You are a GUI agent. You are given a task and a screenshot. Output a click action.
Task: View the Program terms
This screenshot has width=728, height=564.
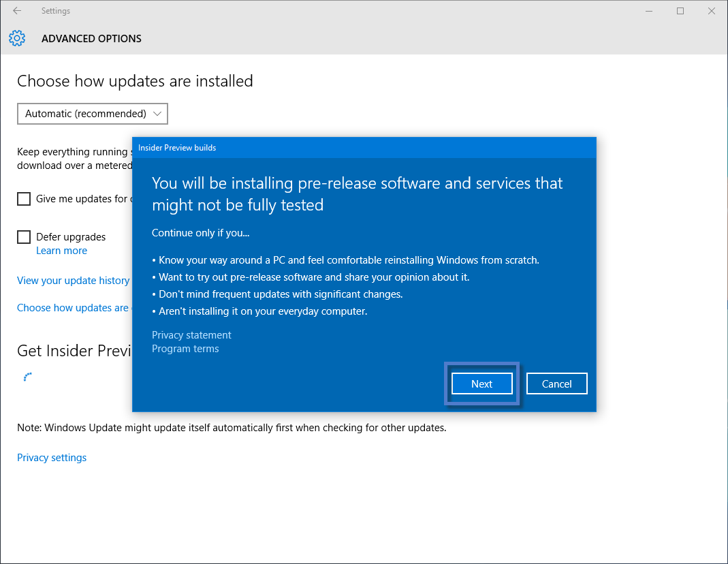click(x=185, y=348)
